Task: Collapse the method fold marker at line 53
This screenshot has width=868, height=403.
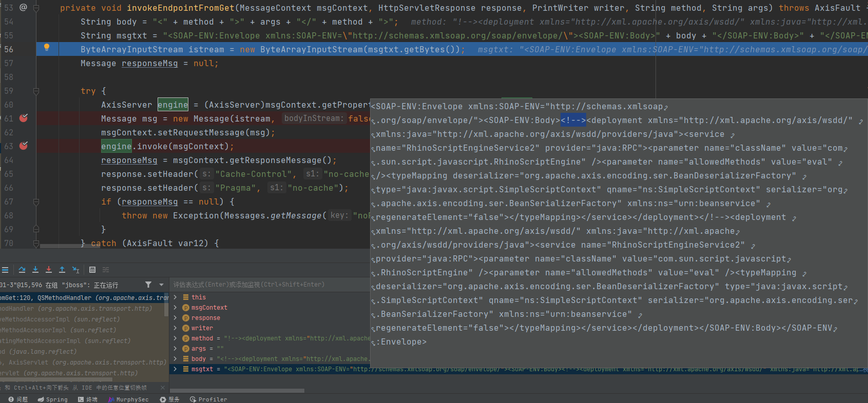Action: pos(36,8)
